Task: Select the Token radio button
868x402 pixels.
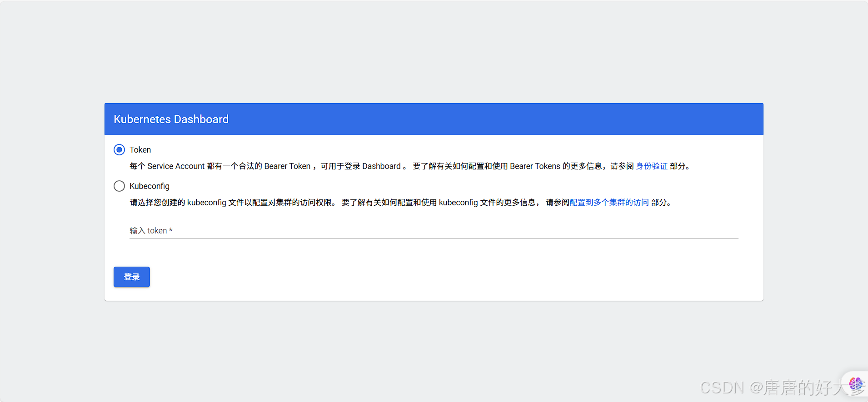Action: click(119, 150)
